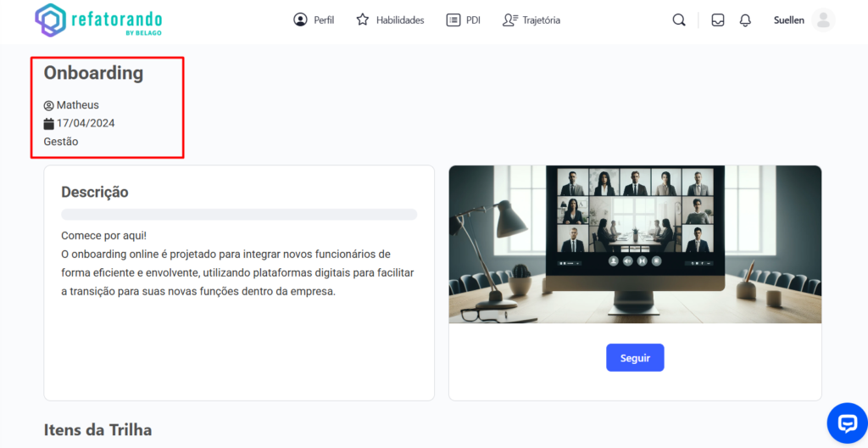The image size is (868, 448).
Task: Click the PDI list icon
Action: point(453,20)
